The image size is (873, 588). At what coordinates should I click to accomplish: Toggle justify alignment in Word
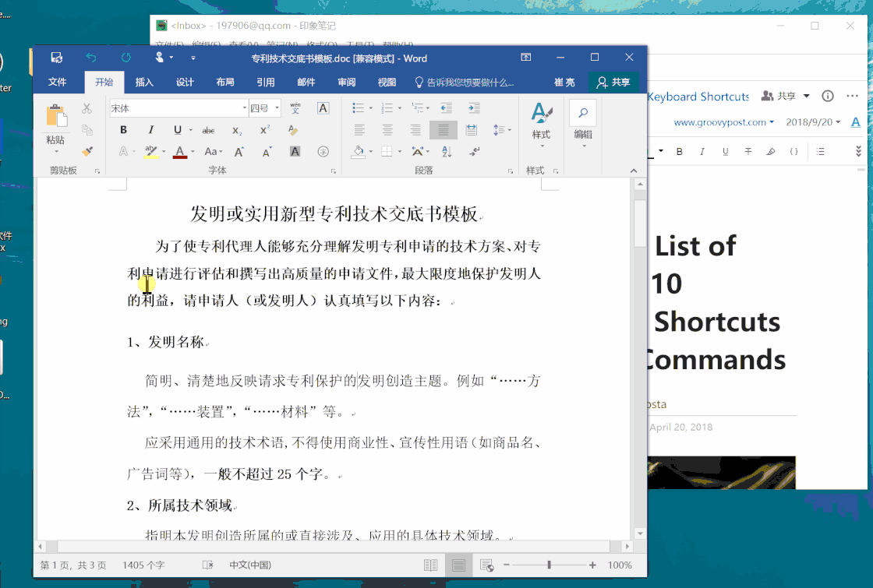click(x=444, y=129)
